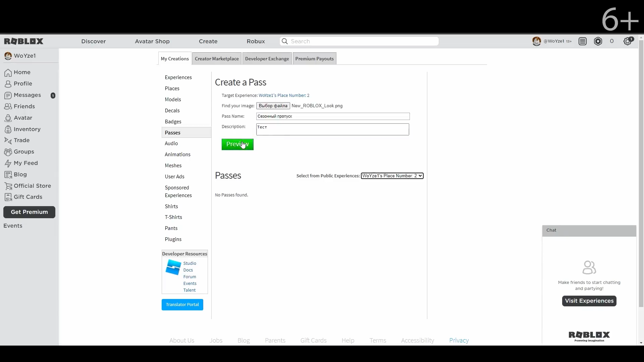Viewport: 644px width, 362px height.
Task: Select Badges in creations list
Action: pyautogui.click(x=173, y=122)
